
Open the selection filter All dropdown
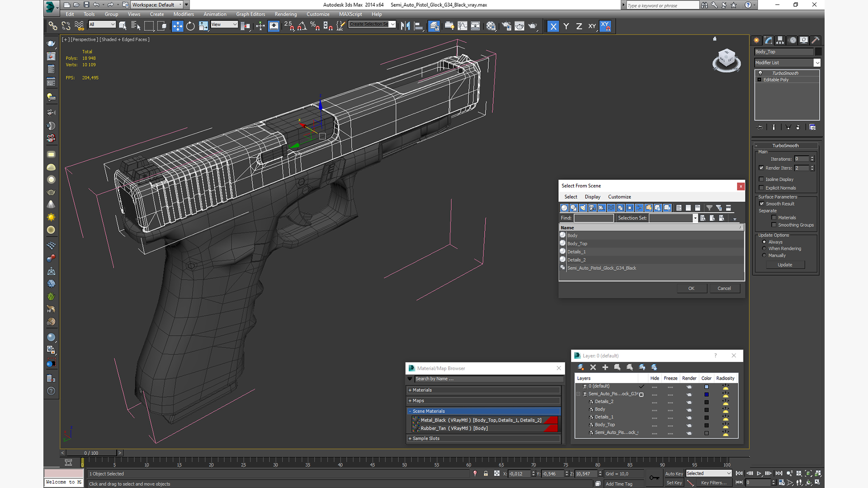(x=102, y=25)
